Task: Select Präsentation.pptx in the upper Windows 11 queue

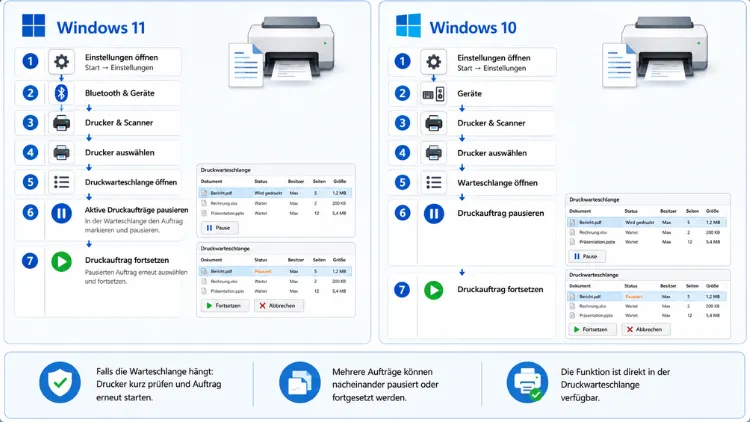Action: click(x=276, y=213)
